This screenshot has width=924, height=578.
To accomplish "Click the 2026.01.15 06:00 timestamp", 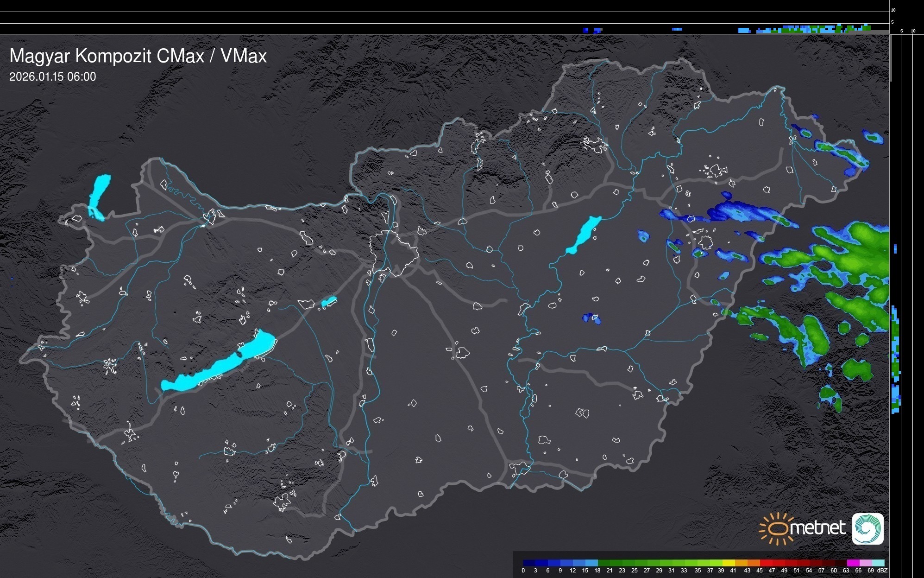I will [53, 77].
